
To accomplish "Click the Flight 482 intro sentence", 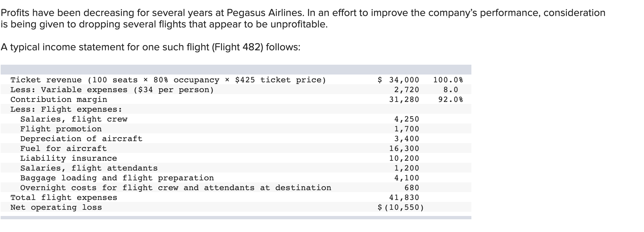I will [x=150, y=47].
